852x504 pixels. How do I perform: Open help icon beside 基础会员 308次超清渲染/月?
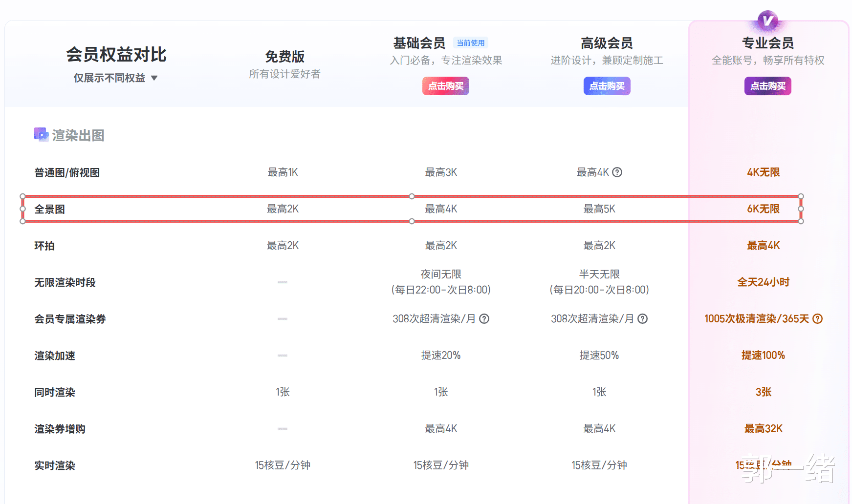(484, 319)
